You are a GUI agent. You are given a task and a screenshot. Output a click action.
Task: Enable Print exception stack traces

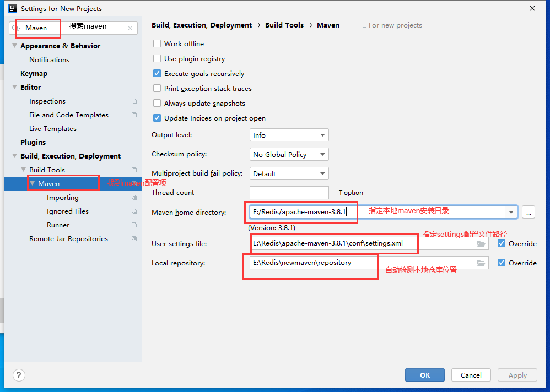(157, 88)
